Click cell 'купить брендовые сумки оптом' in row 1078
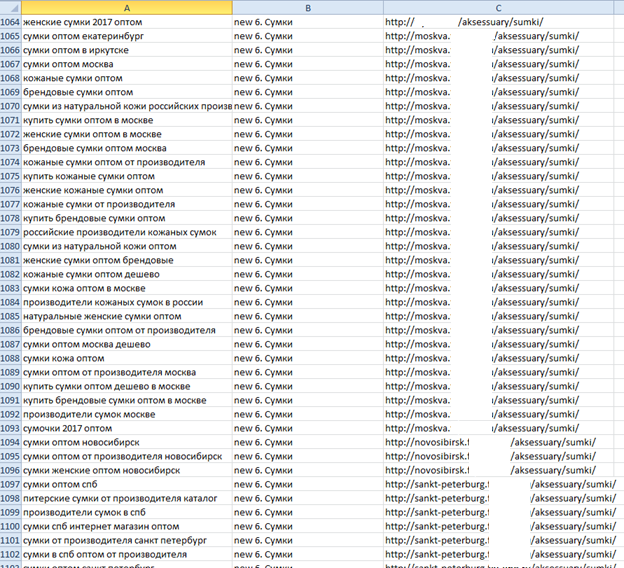The width and height of the screenshot is (624, 568). pos(127,218)
